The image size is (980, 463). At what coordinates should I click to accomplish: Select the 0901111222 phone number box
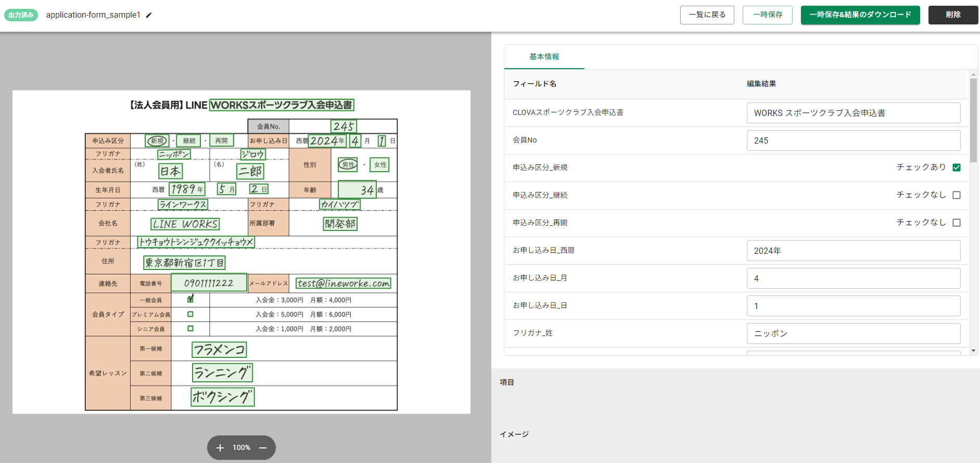click(x=209, y=283)
